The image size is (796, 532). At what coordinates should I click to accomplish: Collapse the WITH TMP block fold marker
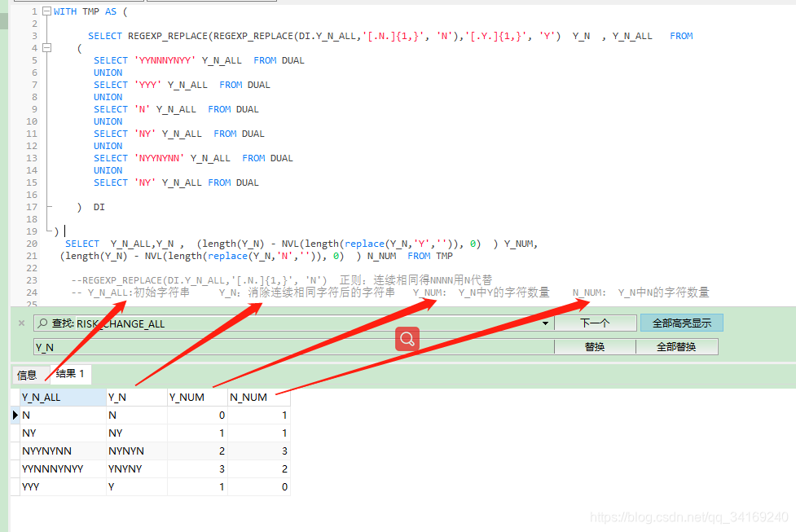point(46,11)
